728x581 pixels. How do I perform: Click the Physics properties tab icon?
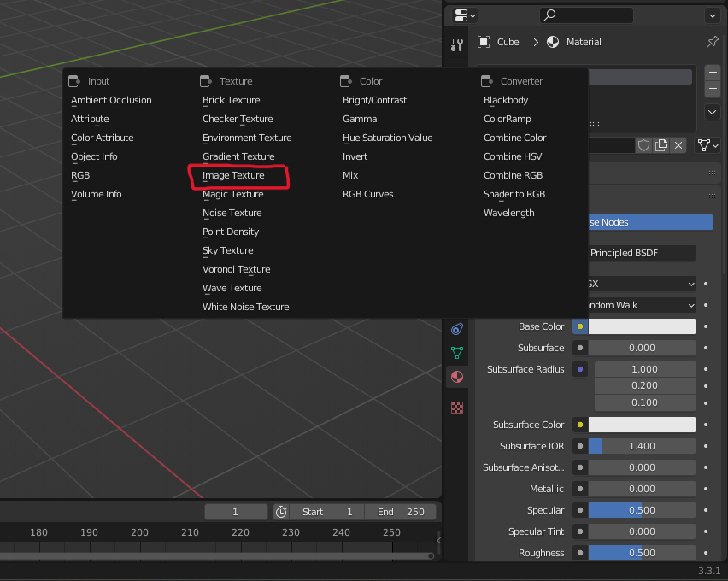[x=457, y=329]
